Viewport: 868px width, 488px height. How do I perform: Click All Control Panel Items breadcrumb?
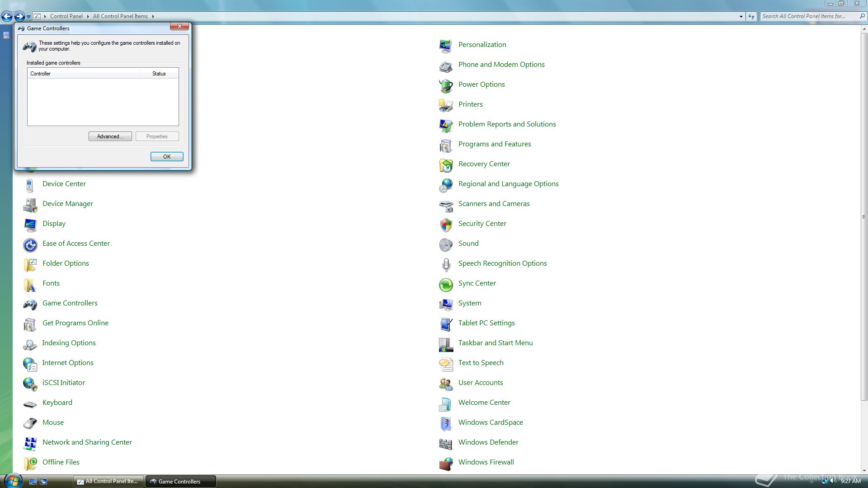pyautogui.click(x=120, y=16)
